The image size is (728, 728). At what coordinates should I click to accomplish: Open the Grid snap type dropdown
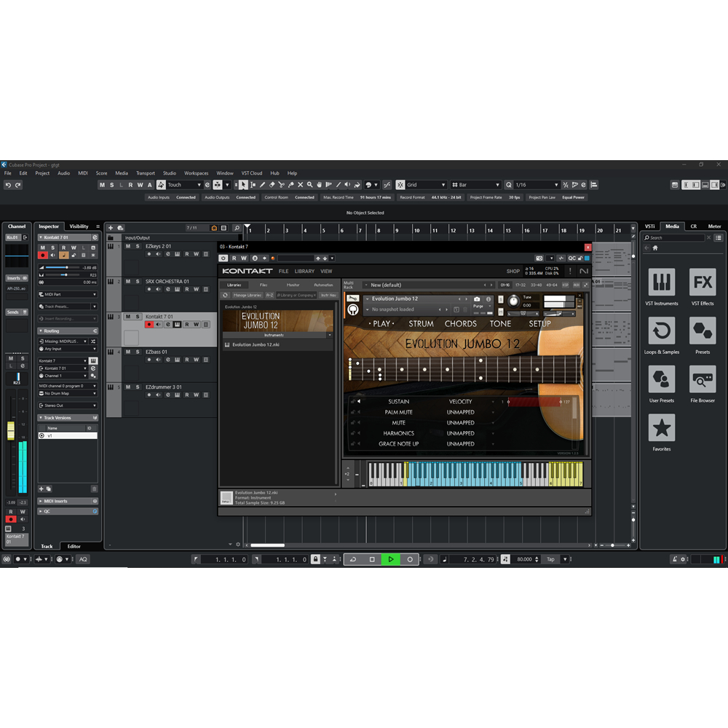(426, 185)
